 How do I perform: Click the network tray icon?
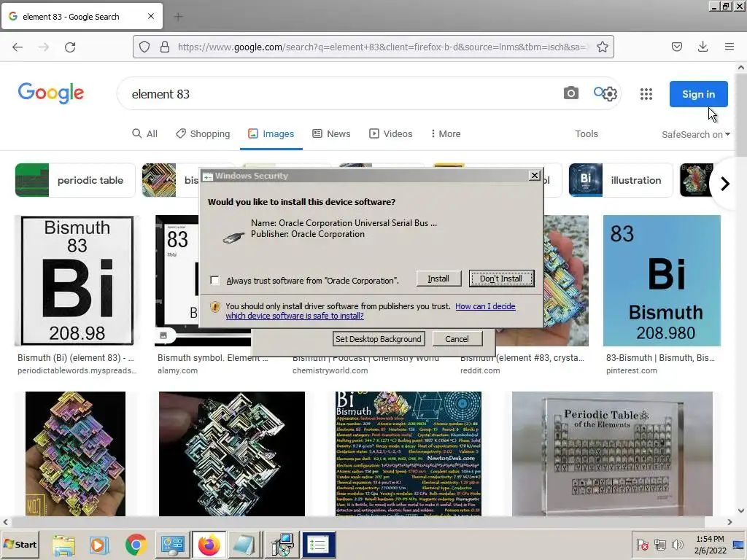660,544
